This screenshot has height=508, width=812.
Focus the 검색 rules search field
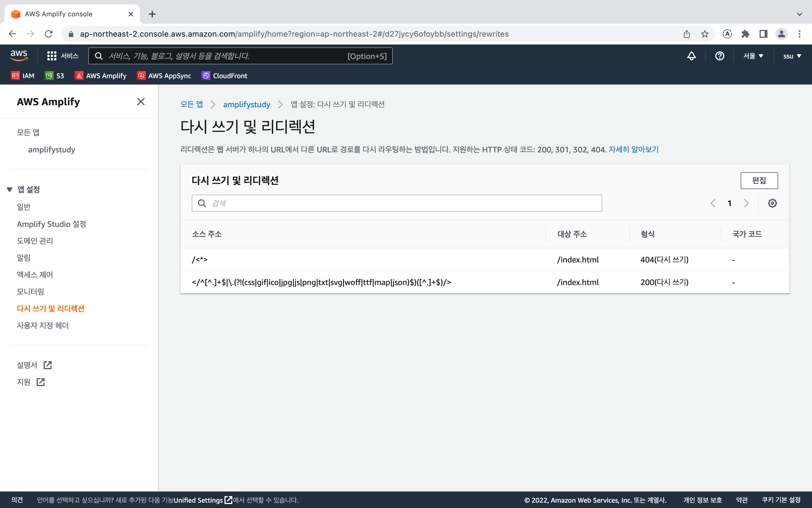[397, 203]
